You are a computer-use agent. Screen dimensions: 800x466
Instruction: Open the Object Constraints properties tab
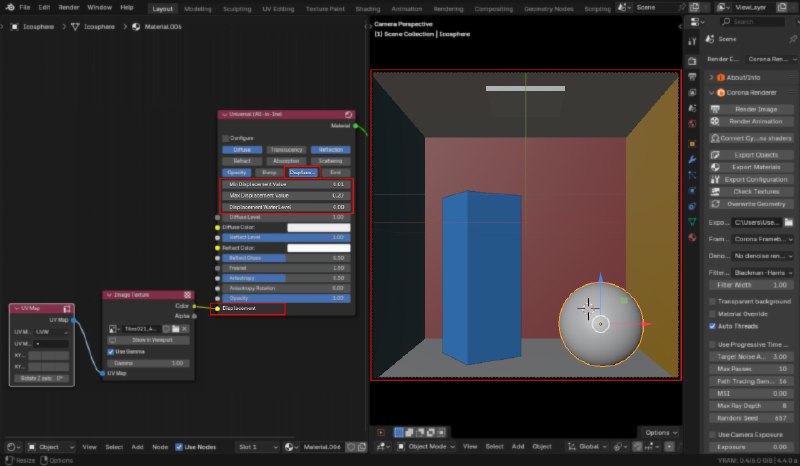pos(692,206)
